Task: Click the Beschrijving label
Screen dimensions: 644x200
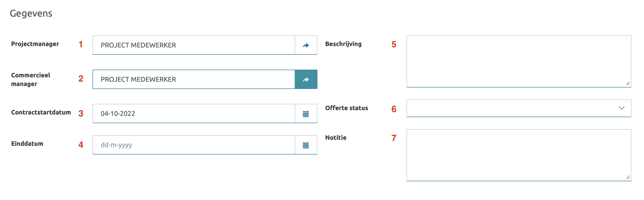Action: (x=343, y=44)
